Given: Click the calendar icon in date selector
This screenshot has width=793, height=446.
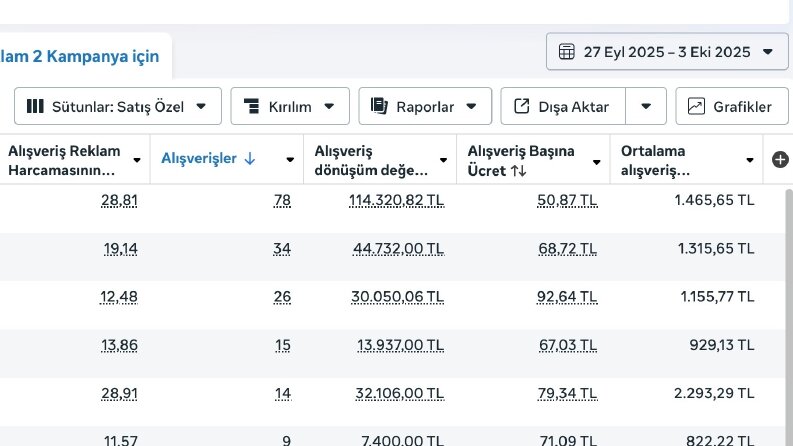Looking at the screenshot, I should 566,52.
